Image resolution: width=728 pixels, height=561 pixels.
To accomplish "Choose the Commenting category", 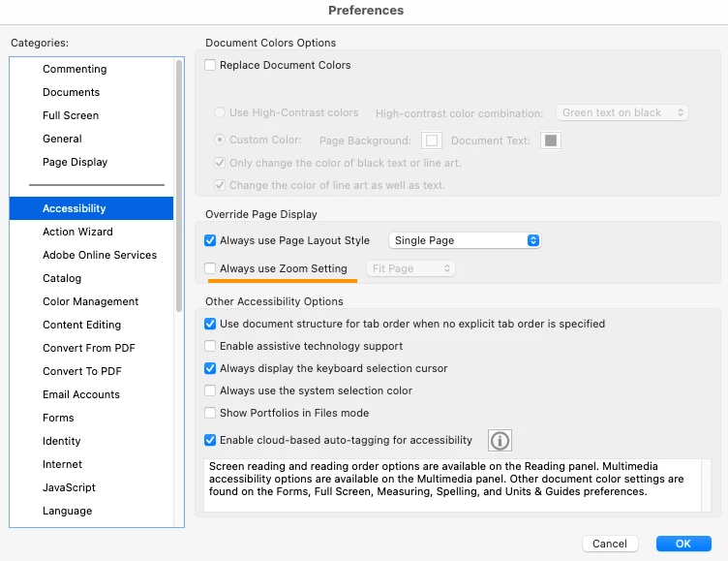I will 75,69.
